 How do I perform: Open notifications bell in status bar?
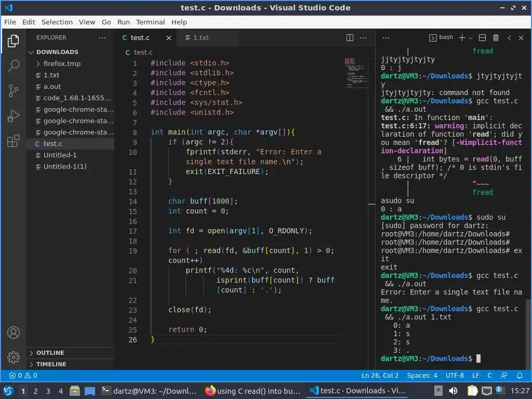(520, 376)
